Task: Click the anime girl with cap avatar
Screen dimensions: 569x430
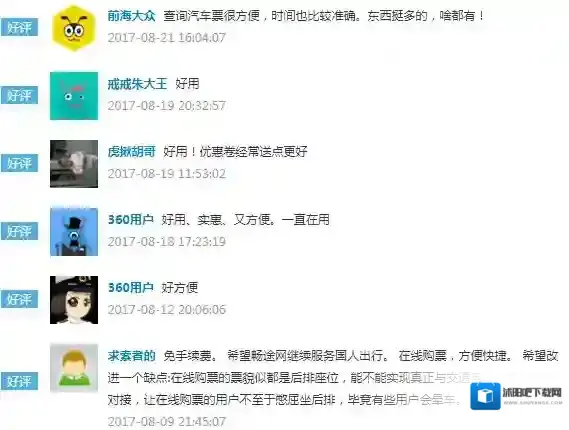Action: point(74,300)
